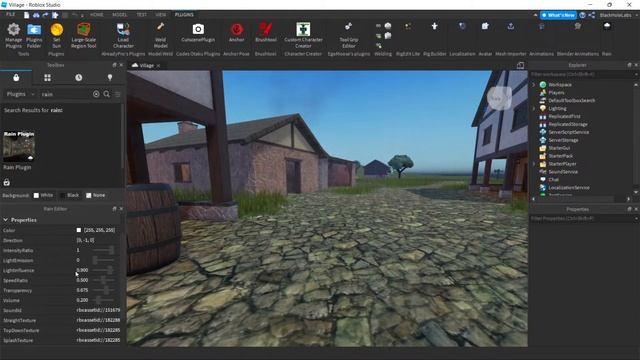Click the Toolbox search magnifier
This screenshot has width=640, height=360.
(107, 94)
